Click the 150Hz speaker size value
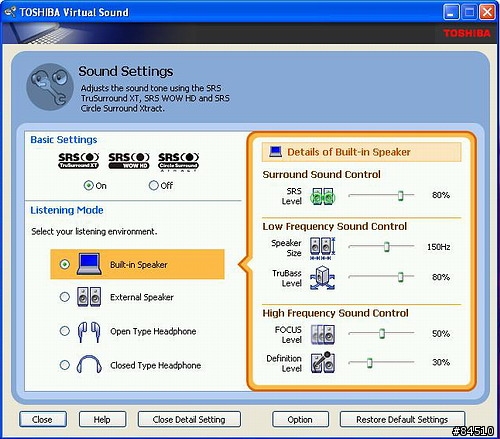Viewport: 500px width, 439px height. coord(439,247)
